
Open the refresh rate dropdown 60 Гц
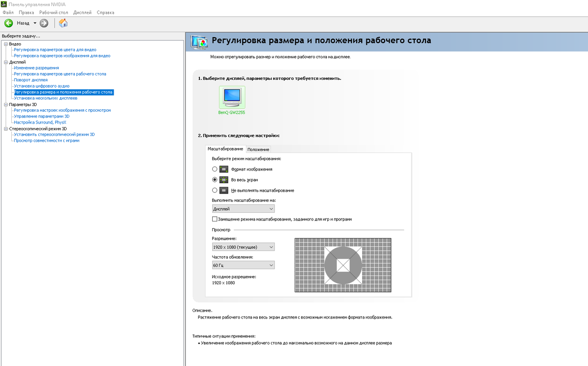[243, 265]
